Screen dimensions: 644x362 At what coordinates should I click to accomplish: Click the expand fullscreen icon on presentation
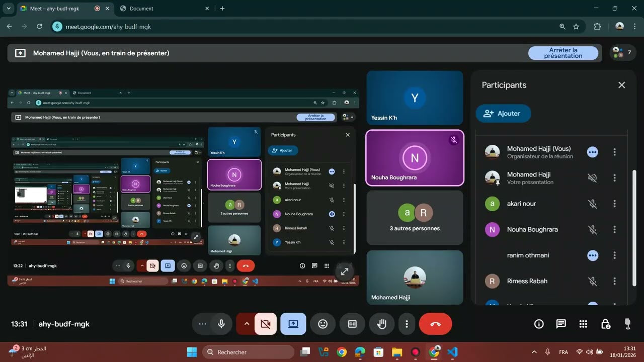345,271
